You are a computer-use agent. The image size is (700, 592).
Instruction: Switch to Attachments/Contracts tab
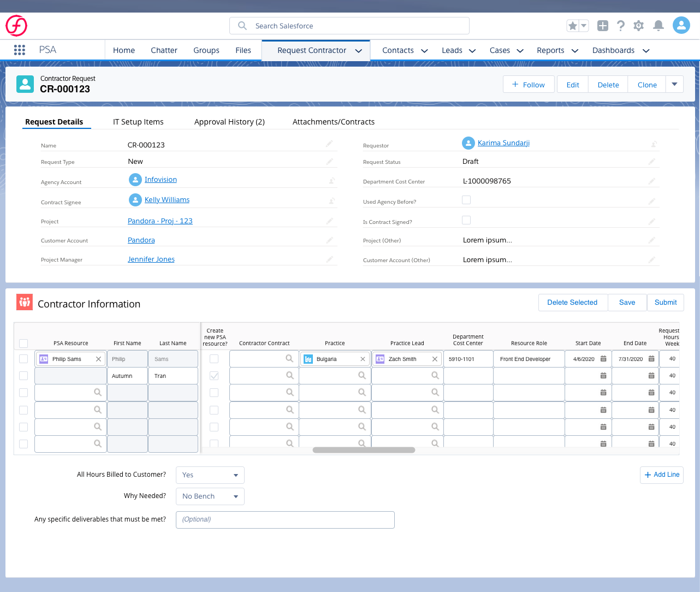pos(334,122)
